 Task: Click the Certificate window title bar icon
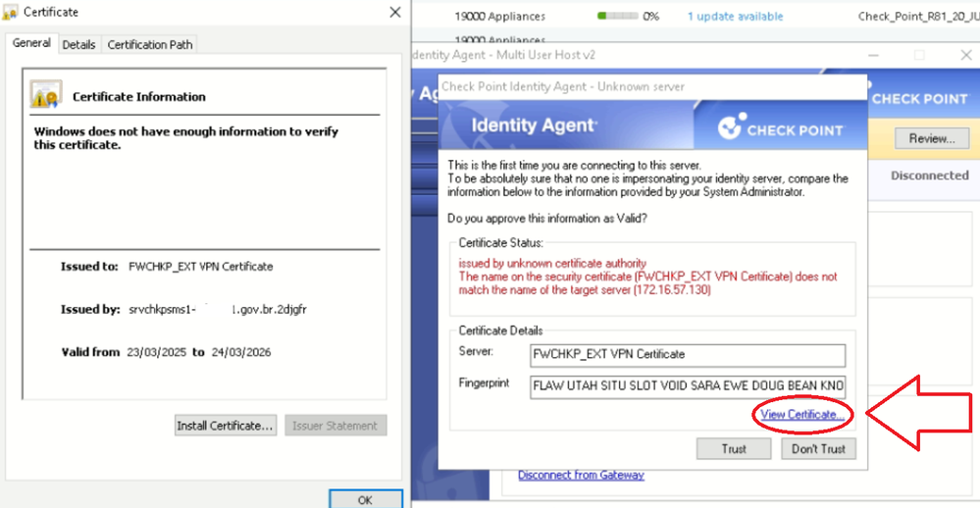pyautogui.click(x=12, y=12)
